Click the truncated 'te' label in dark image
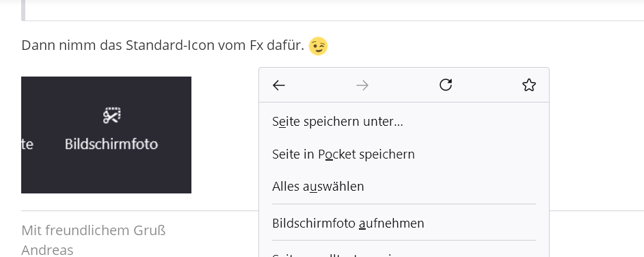Screen dimensions: 644x257 point(27,144)
